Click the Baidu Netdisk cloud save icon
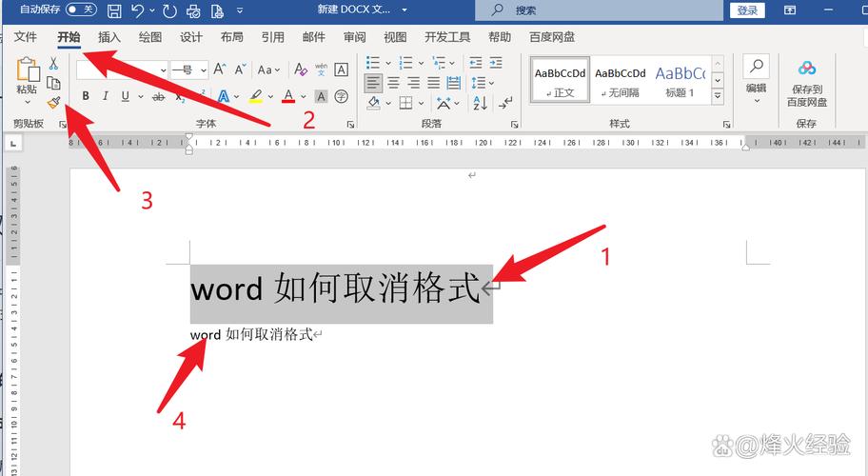Image resolution: width=868 pixels, height=476 pixels. click(807, 69)
